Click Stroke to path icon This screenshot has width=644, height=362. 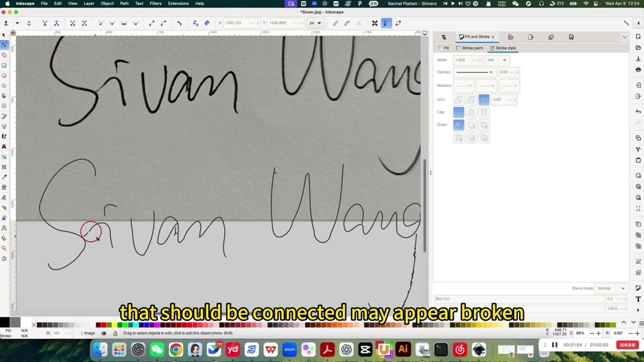tap(207, 23)
